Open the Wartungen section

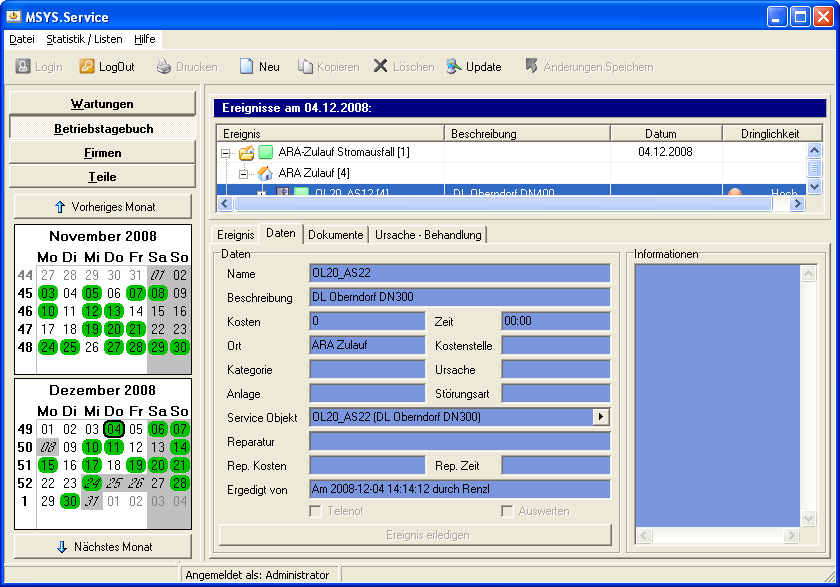click(102, 104)
